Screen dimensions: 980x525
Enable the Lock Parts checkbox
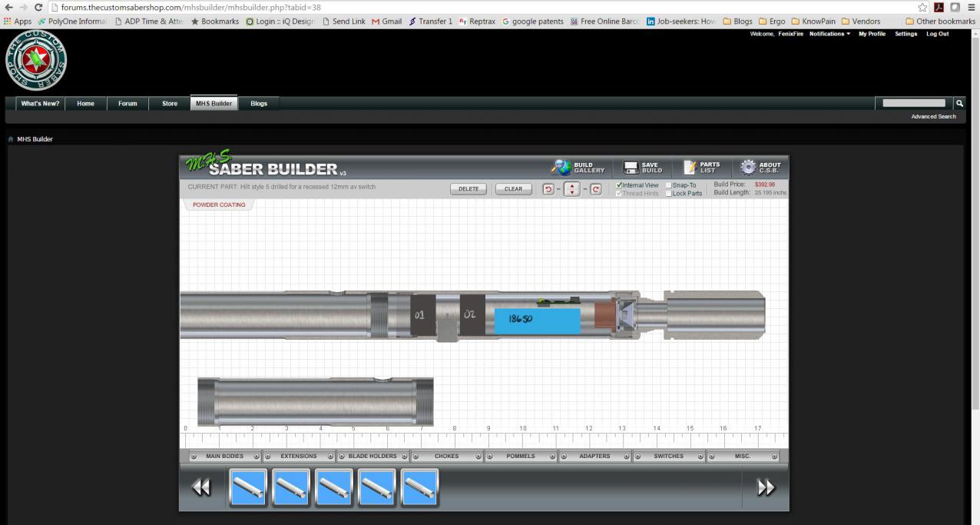[x=668, y=194]
